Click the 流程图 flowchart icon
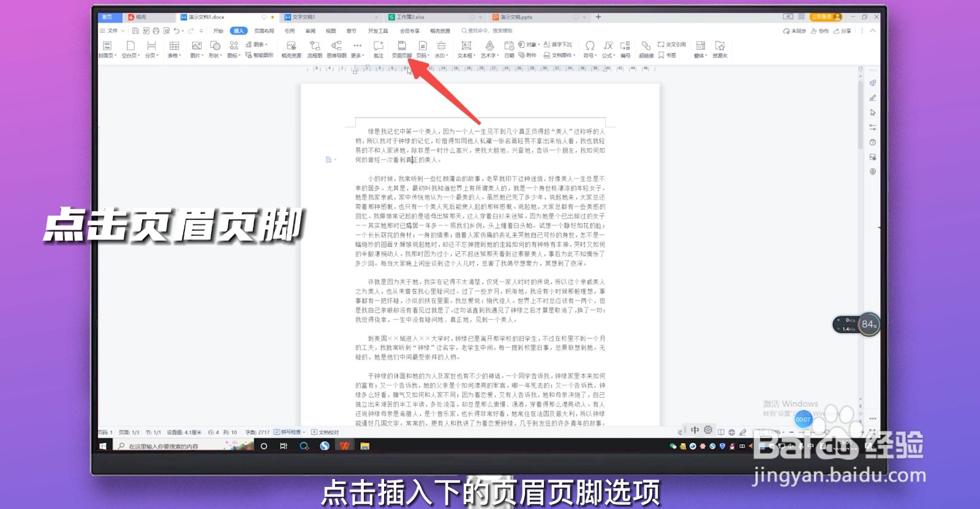980x509 pixels. click(x=315, y=50)
